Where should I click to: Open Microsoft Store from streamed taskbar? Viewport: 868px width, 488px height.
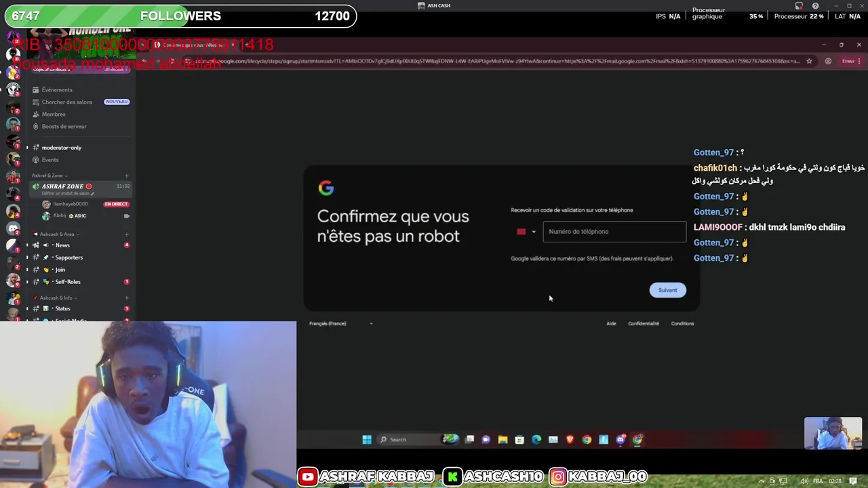coord(519,439)
